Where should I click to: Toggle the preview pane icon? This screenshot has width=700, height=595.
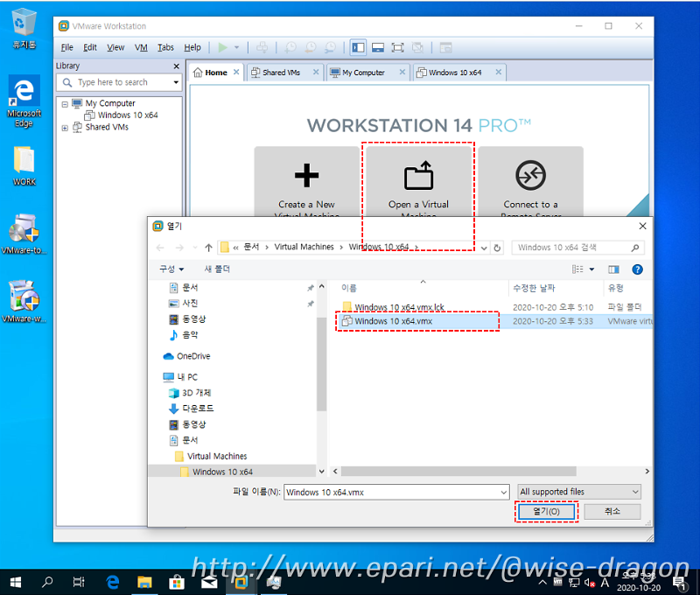(614, 269)
